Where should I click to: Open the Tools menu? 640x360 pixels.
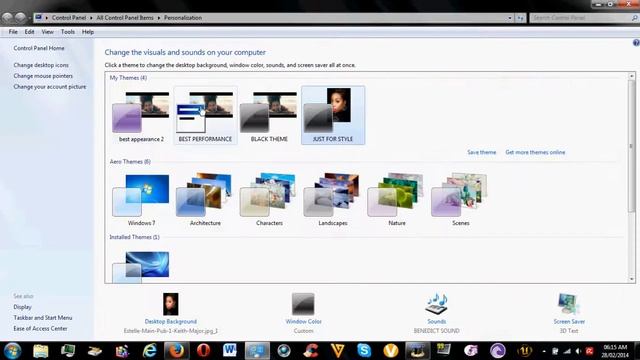68,32
